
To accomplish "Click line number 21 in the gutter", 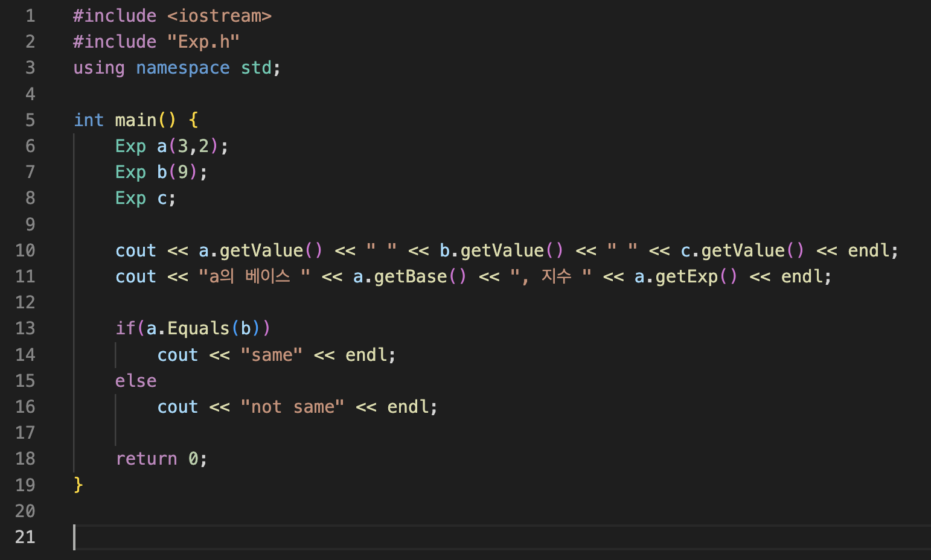I will (x=25, y=536).
